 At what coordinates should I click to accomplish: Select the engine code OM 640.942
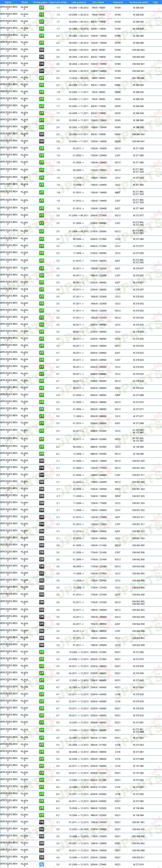click(x=138, y=50)
